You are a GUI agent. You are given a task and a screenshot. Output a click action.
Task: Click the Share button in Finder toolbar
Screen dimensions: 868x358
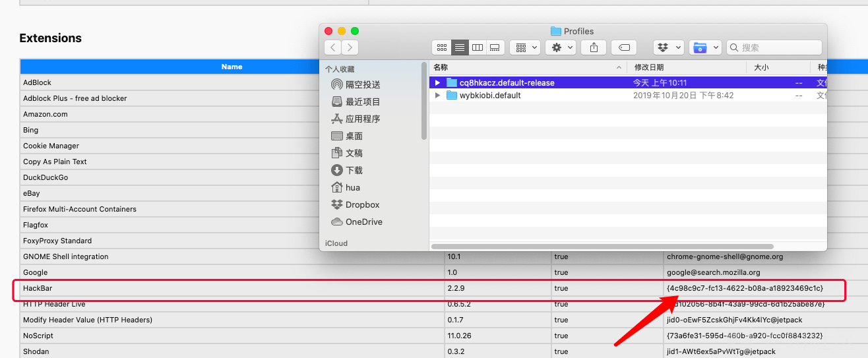tap(594, 47)
